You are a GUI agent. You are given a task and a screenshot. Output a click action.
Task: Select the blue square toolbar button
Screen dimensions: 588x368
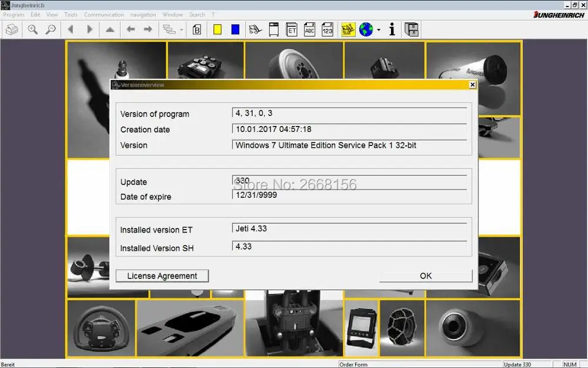(x=235, y=29)
